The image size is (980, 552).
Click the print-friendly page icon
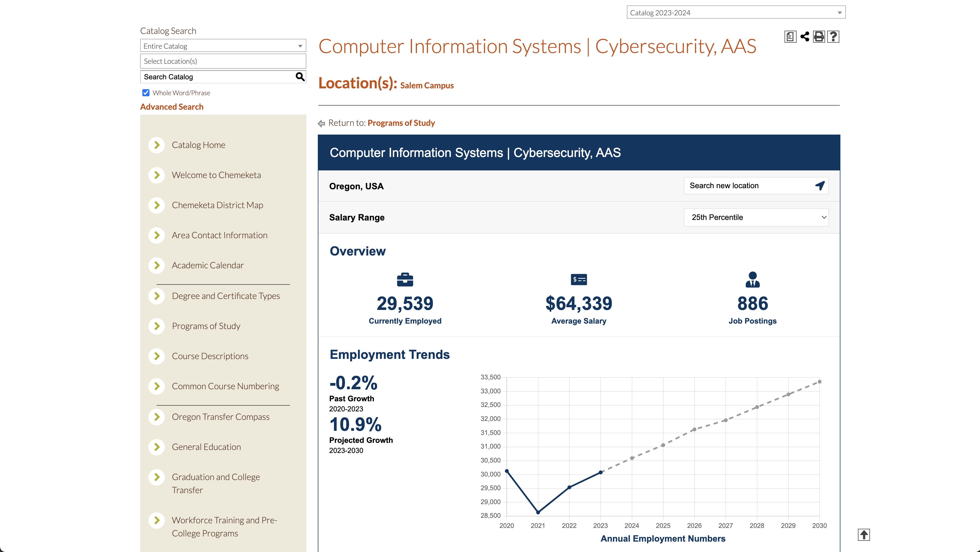(790, 37)
